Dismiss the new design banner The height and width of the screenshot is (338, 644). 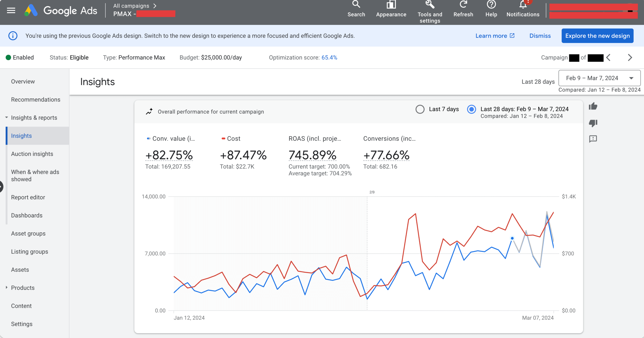(x=540, y=36)
